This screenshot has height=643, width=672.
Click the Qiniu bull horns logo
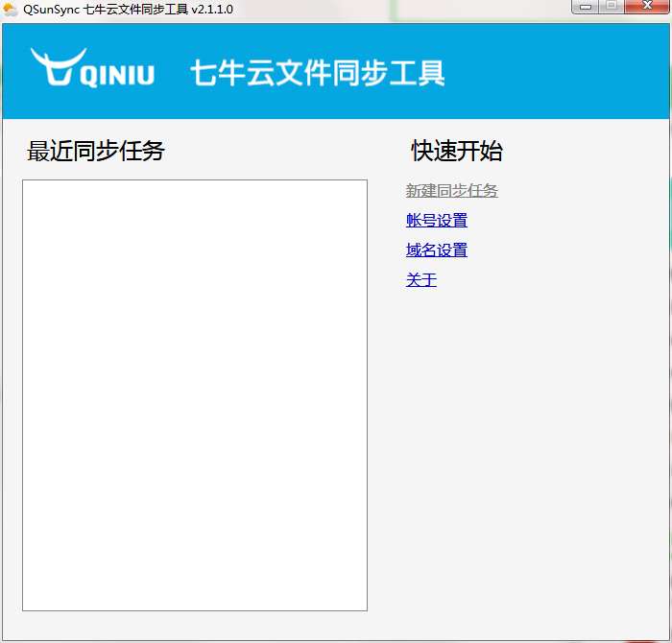[56, 65]
